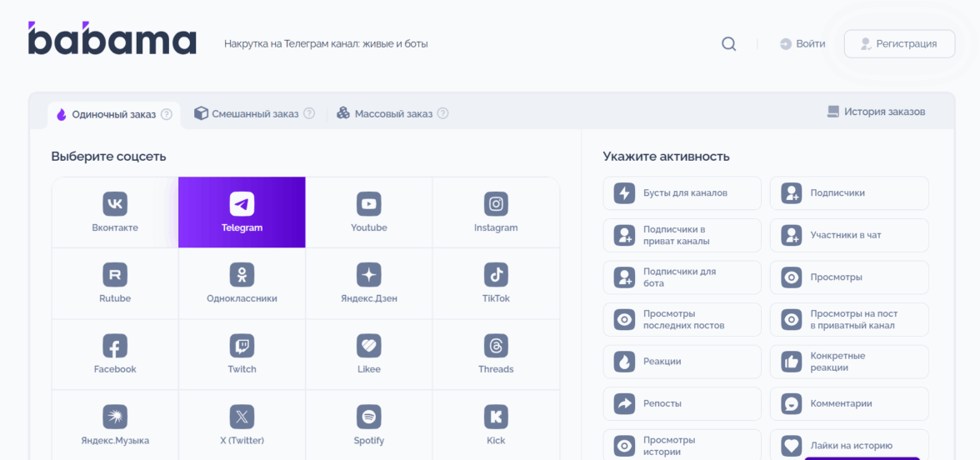980x460 pixels.
Task: Select the Instagram network tile
Action: point(497,212)
